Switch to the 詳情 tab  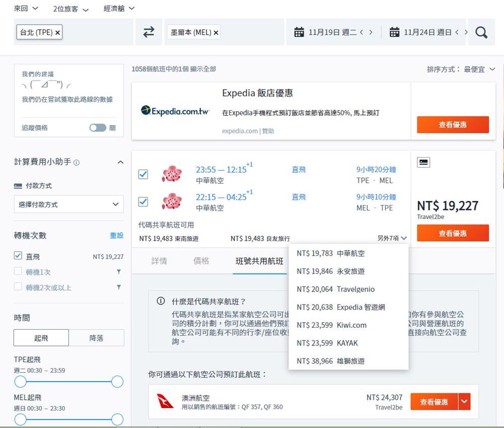159,261
